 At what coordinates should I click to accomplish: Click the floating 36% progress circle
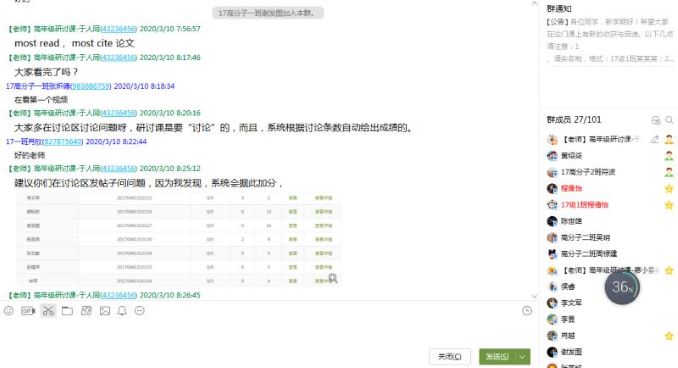[x=622, y=287]
